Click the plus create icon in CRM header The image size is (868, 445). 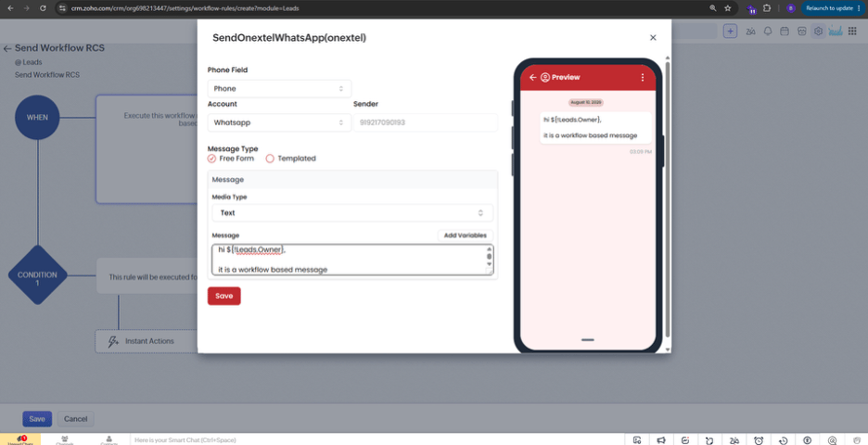(730, 32)
